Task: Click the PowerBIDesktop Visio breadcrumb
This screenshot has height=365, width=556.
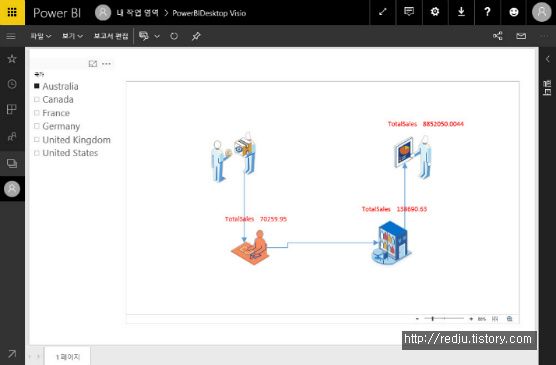Action: 209,13
